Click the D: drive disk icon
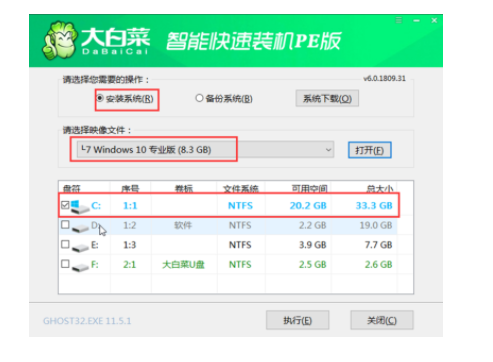This screenshot has width=493, height=362. 80,228
